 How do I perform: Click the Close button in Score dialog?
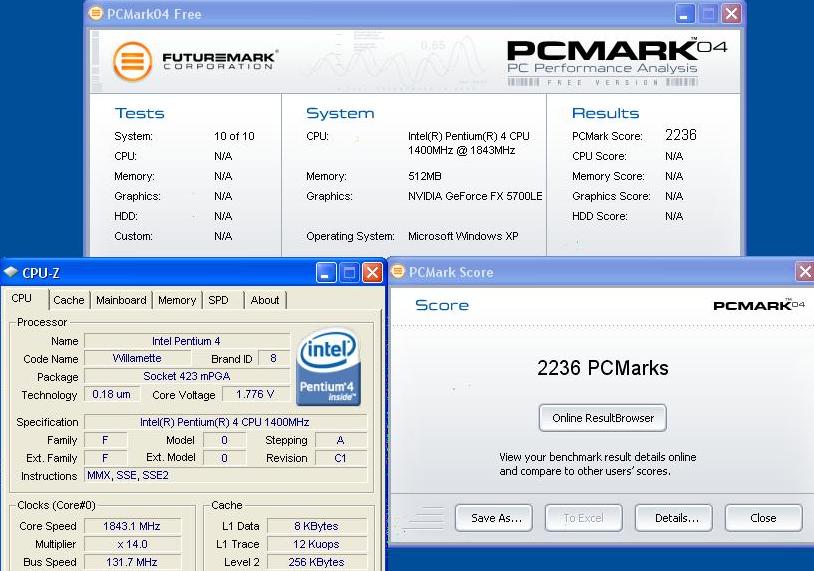point(764,518)
